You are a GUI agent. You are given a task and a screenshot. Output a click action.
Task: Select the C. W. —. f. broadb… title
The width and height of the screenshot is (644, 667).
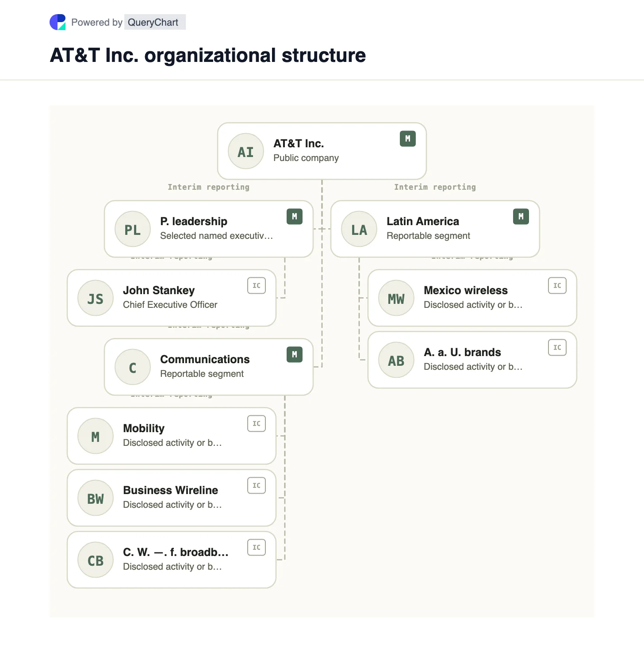(x=176, y=552)
